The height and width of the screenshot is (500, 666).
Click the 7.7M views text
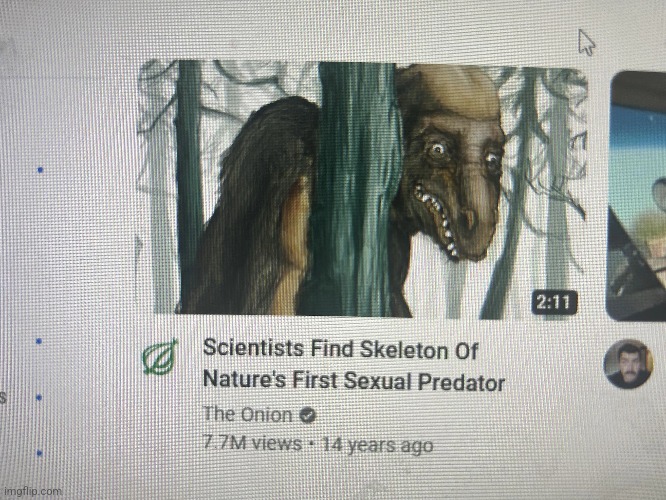pos(252,443)
